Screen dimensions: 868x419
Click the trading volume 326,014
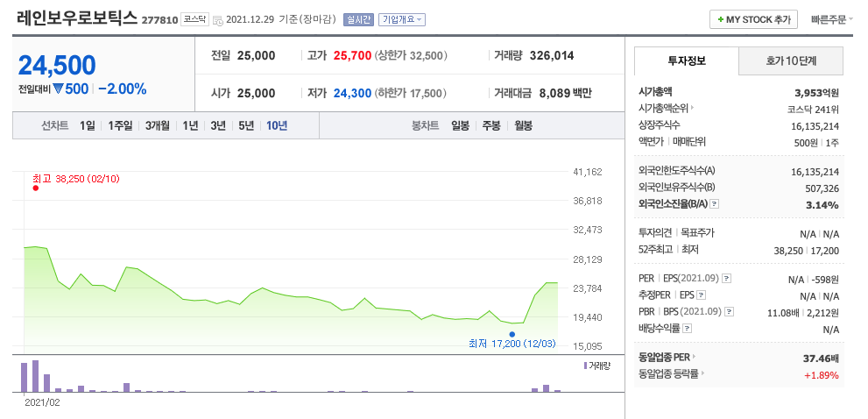(552, 56)
